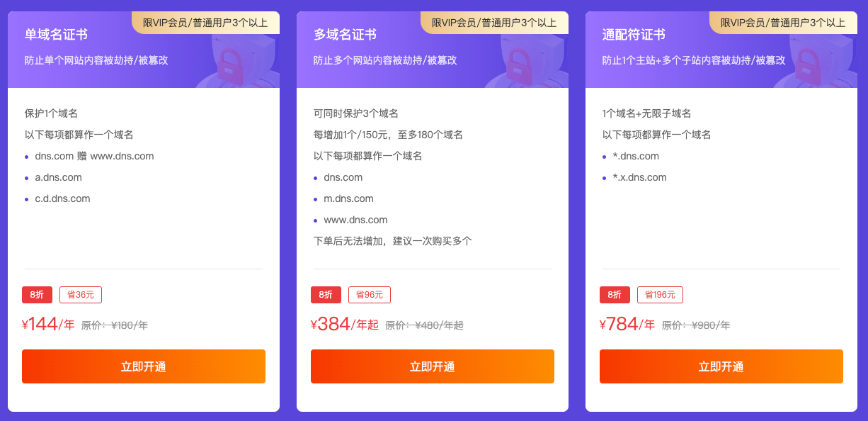Click the 省196元 savings tag
The height and width of the screenshot is (421, 868).
pyautogui.click(x=660, y=295)
